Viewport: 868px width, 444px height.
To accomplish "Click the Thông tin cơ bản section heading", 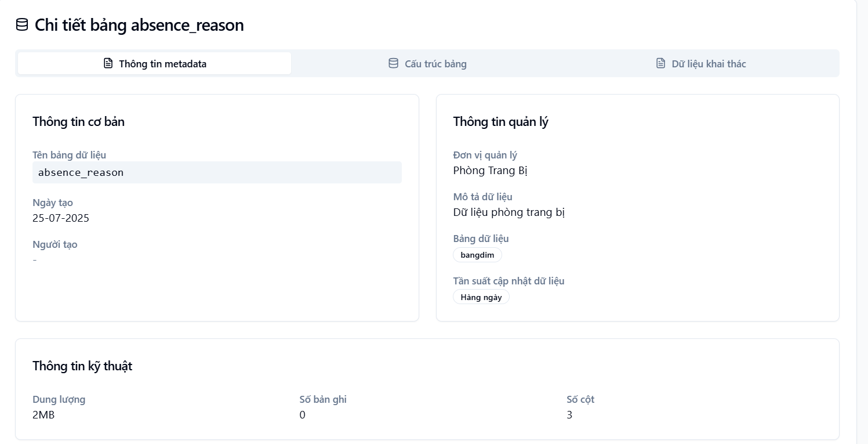I will tap(78, 122).
